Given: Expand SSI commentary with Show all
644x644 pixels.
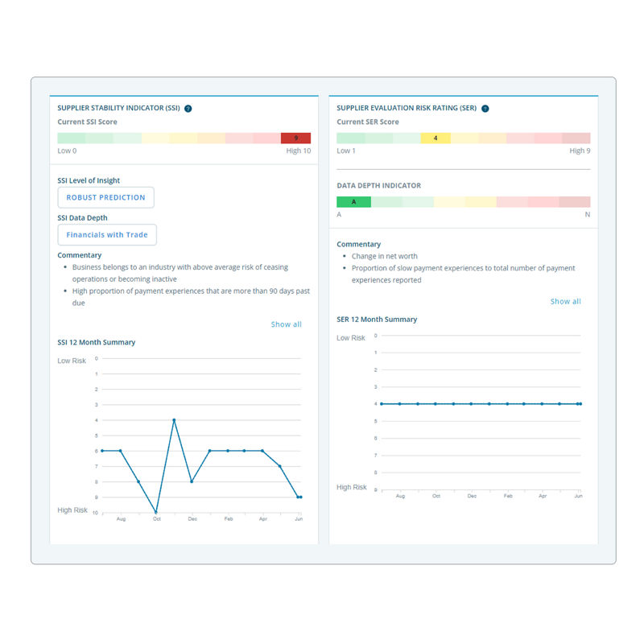Looking at the screenshot, I should (286, 324).
